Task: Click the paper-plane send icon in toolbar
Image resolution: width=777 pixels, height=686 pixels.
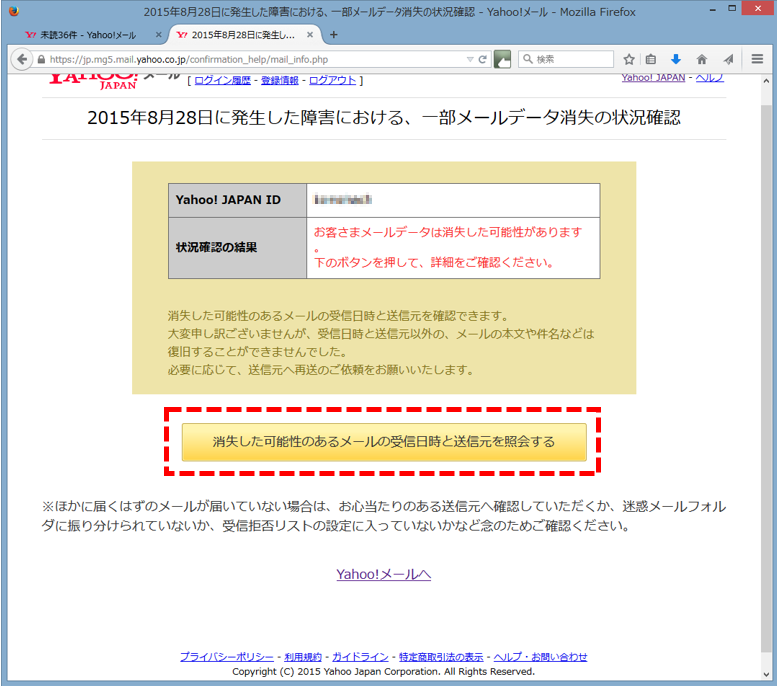Action: coord(728,59)
